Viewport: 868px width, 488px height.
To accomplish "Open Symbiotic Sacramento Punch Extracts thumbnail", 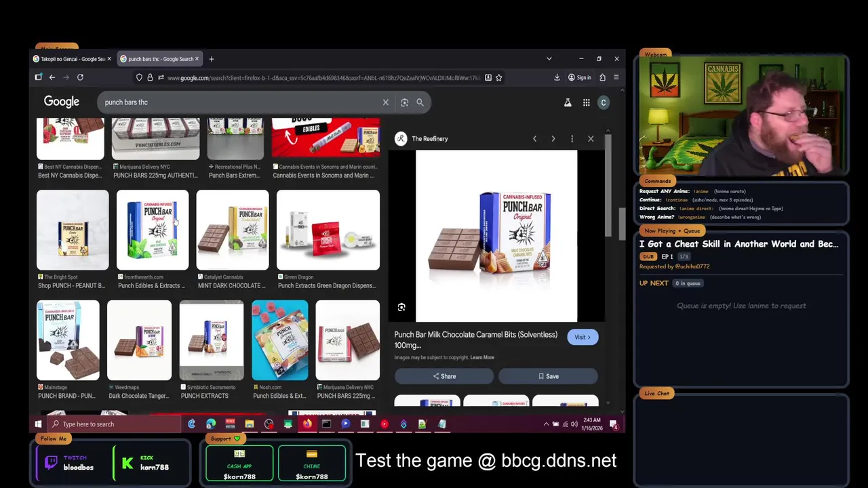I will click(x=212, y=340).
